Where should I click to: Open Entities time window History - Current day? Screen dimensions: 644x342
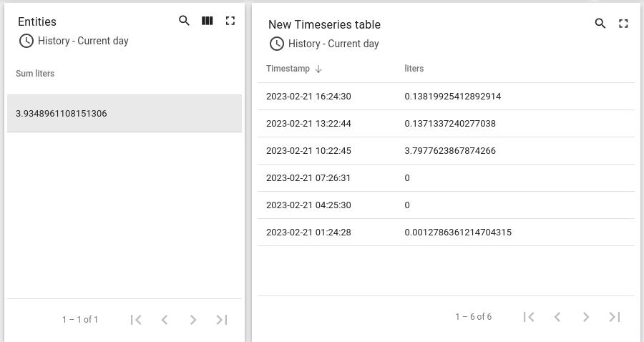point(74,41)
